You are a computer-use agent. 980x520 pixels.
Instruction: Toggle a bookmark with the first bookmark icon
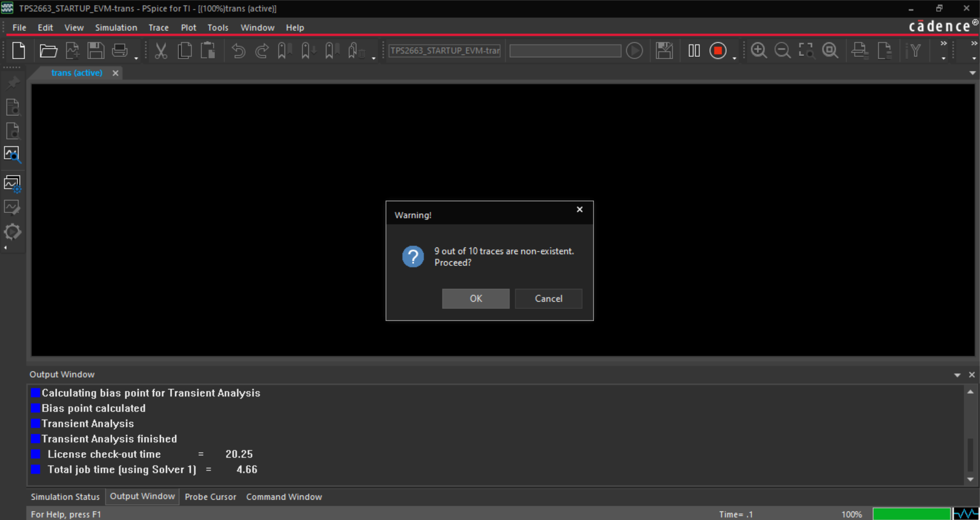click(x=284, y=51)
